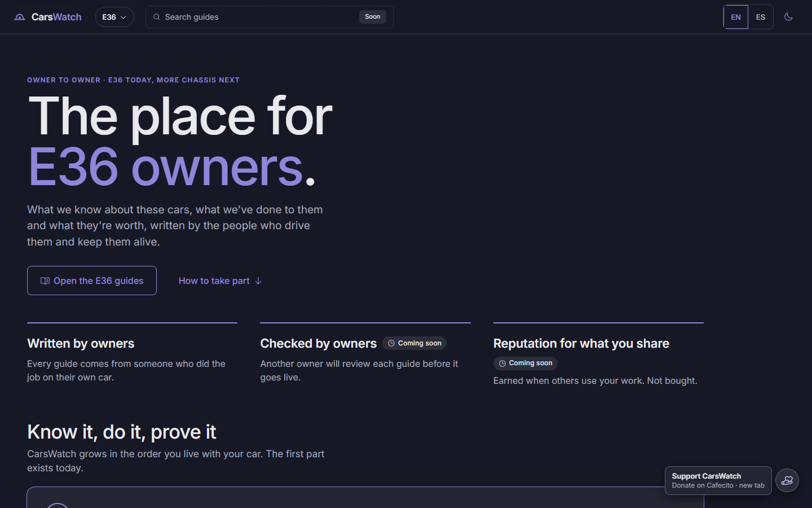The image size is (812, 508).
Task: Switch language to ES
Action: point(761,17)
